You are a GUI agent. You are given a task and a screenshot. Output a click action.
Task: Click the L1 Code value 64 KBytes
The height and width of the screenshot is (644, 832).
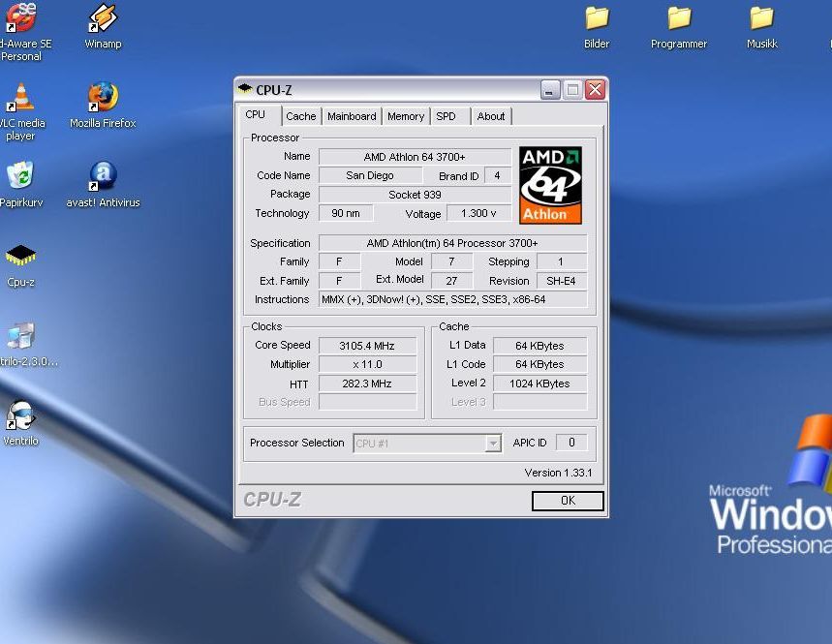539,364
